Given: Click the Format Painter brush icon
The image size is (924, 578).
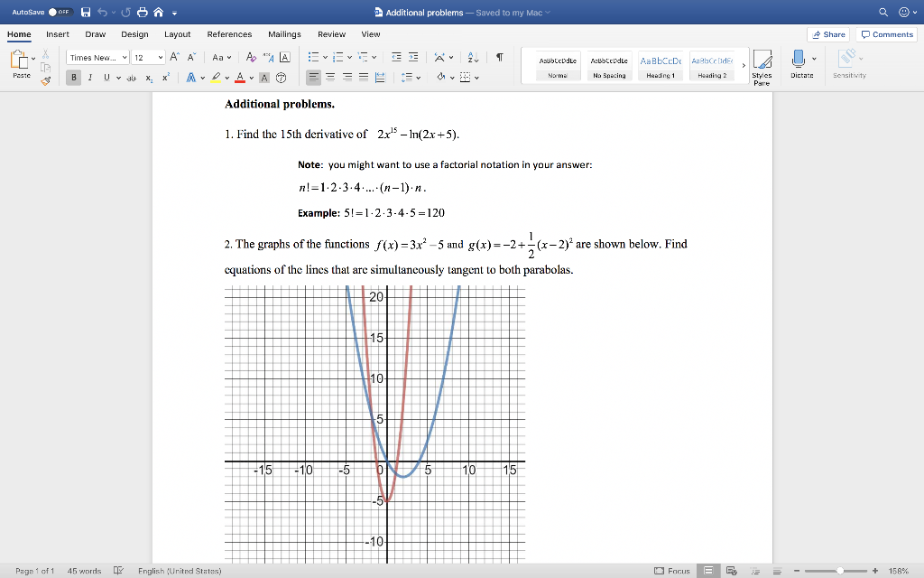Looking at the screenshot, I should (x=45, y=80).
